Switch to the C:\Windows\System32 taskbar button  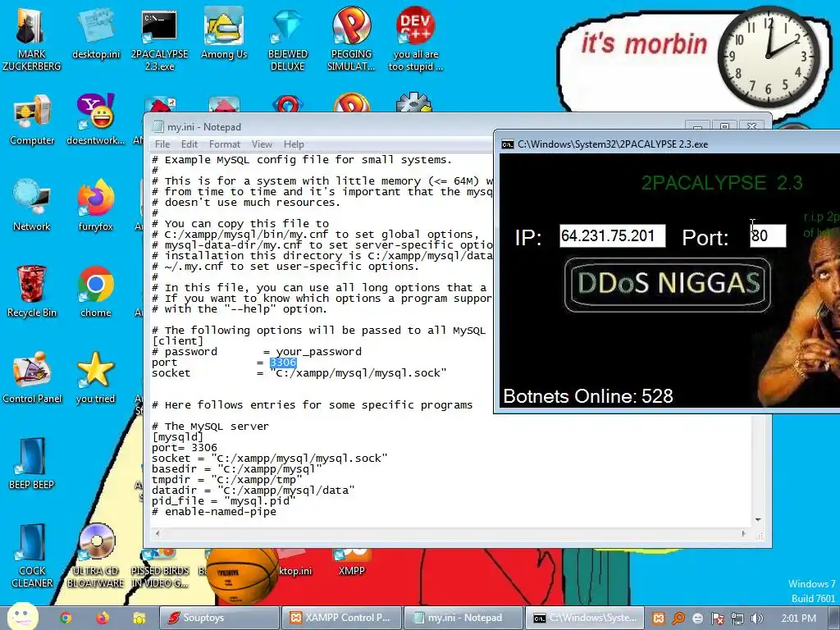(584, 618)
